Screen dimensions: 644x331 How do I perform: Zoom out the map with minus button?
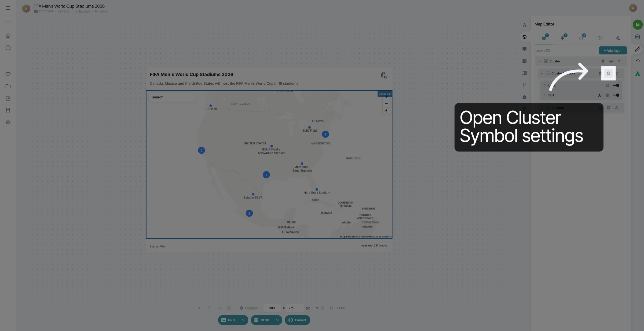click(386, 104)
